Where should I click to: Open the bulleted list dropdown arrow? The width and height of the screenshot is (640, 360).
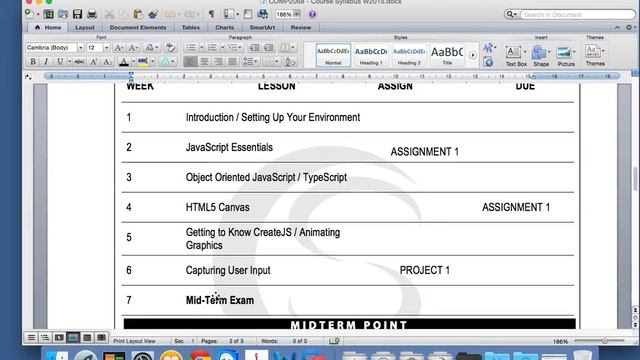201,48
